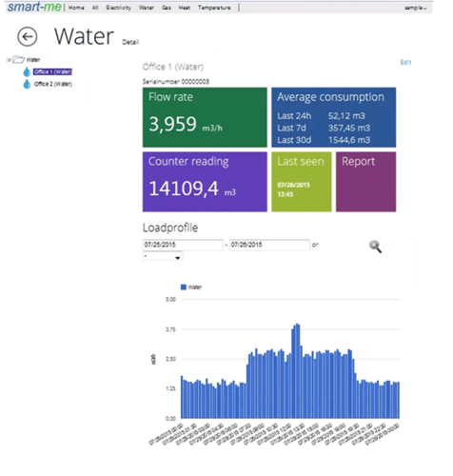453x476 pixels.
Task: Open the Report tile
Action: 365,182
